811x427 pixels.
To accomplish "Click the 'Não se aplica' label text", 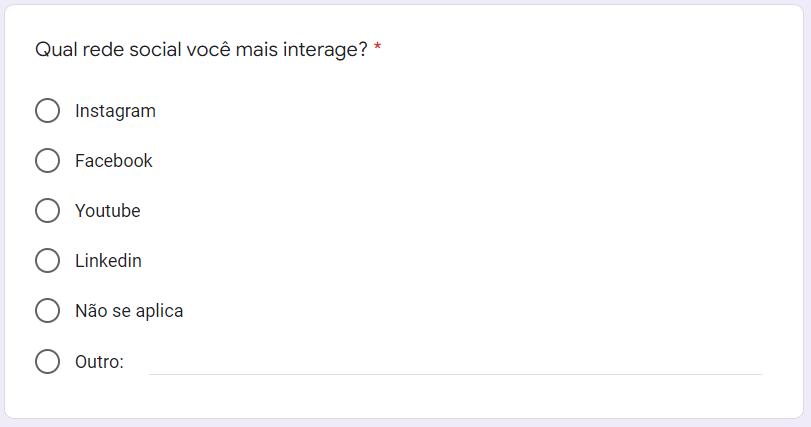I will (129, 311).
